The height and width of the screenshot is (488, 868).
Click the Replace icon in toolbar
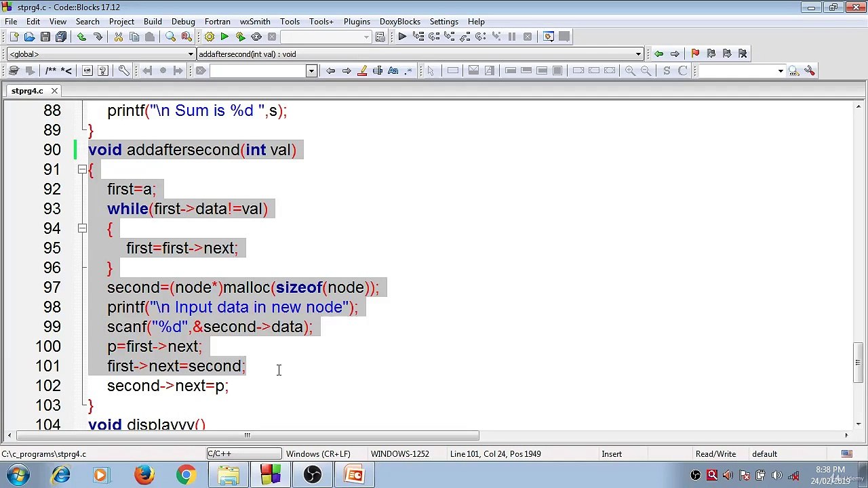(186, 37)
